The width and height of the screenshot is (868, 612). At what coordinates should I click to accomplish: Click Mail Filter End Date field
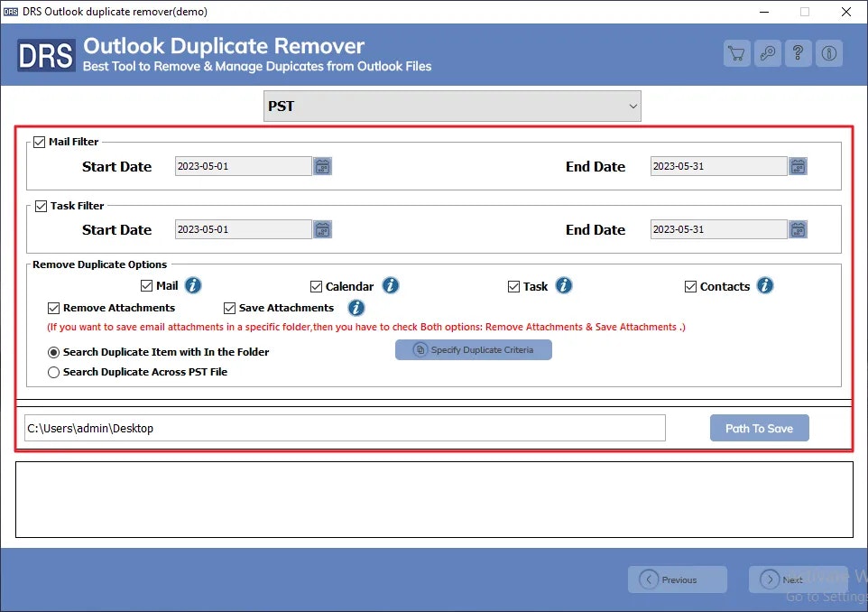pos(718,166)
